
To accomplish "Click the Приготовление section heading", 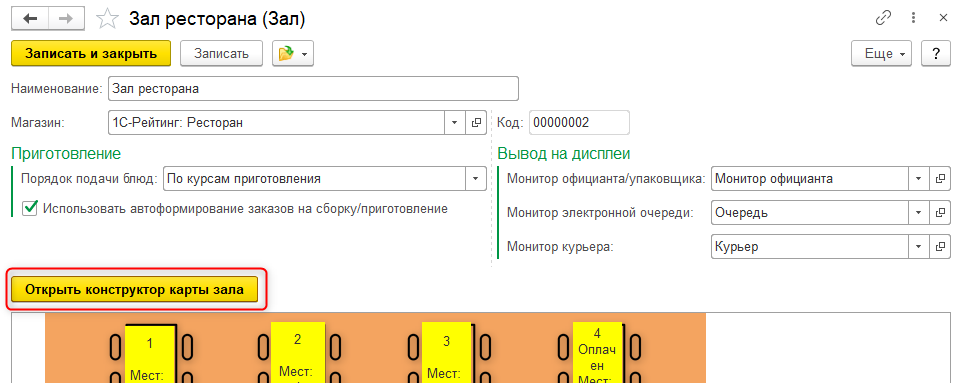I will pyautogui.click(x=66, y=153).
